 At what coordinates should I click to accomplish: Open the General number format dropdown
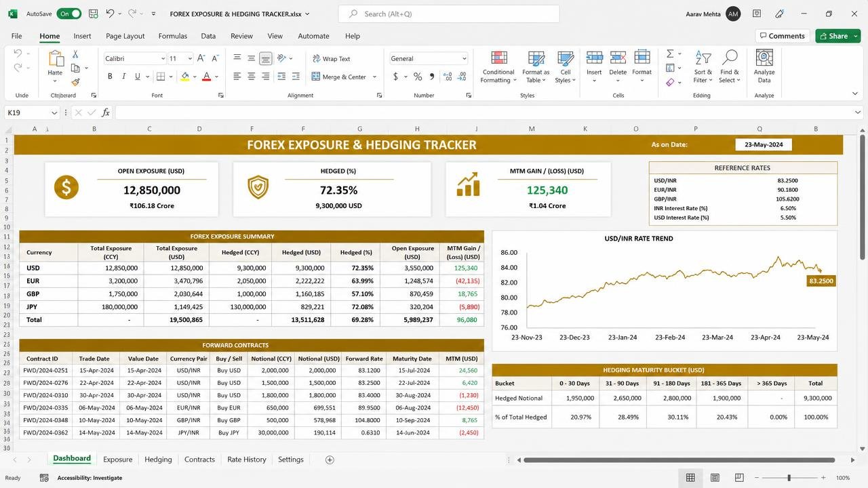tap(464, 59)
